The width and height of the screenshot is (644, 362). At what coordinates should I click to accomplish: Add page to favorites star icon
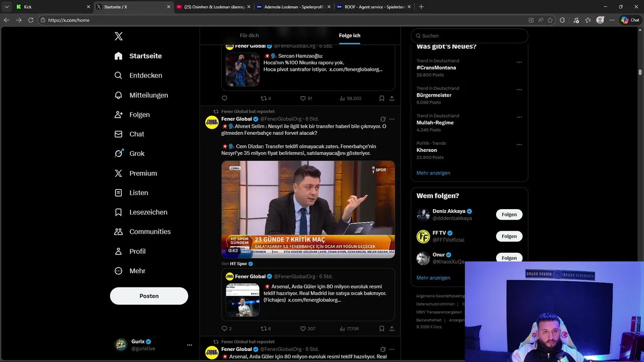[x=550, y=20]
